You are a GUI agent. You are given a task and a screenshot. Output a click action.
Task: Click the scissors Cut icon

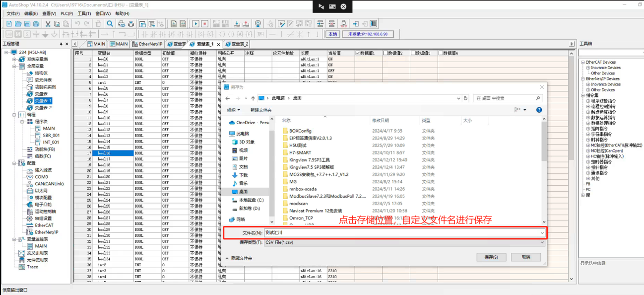tap(48, 24)
